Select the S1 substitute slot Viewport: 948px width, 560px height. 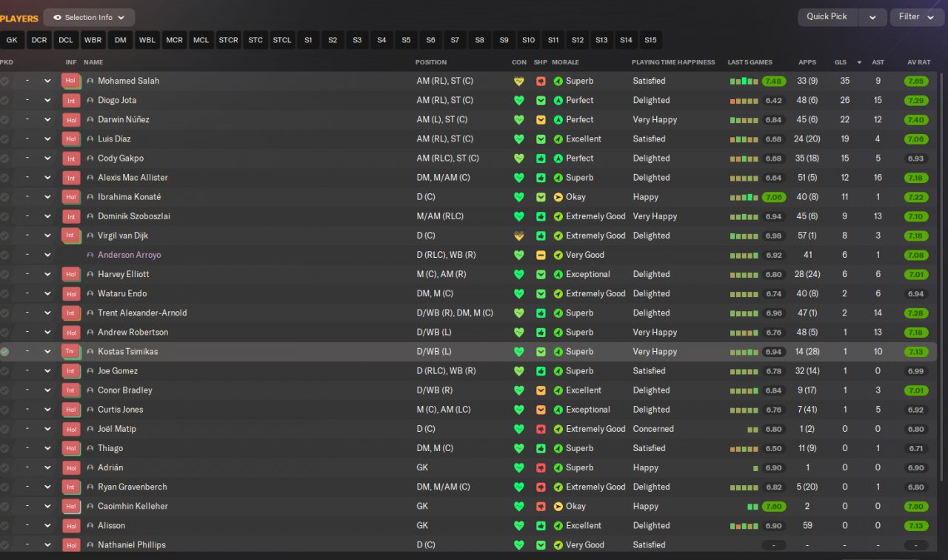coord(308,40)
